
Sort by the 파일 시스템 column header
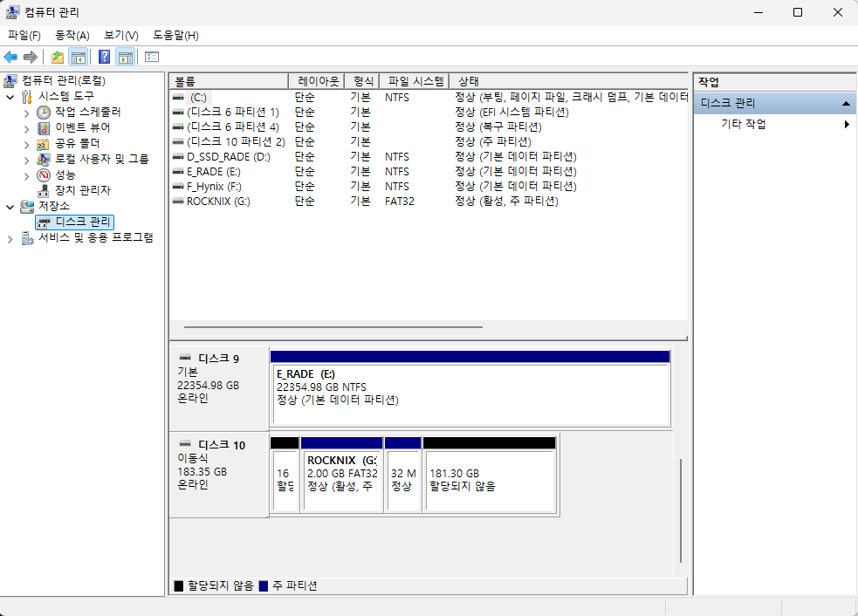tap(415, 81)
